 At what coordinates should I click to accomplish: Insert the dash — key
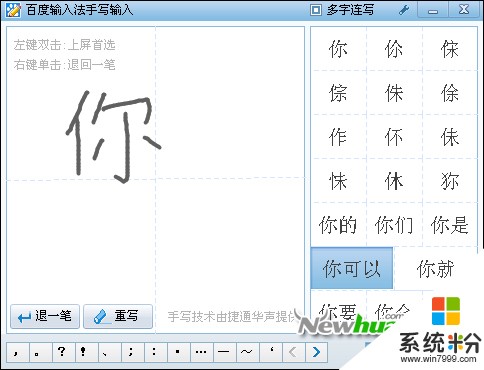[224, 352]
